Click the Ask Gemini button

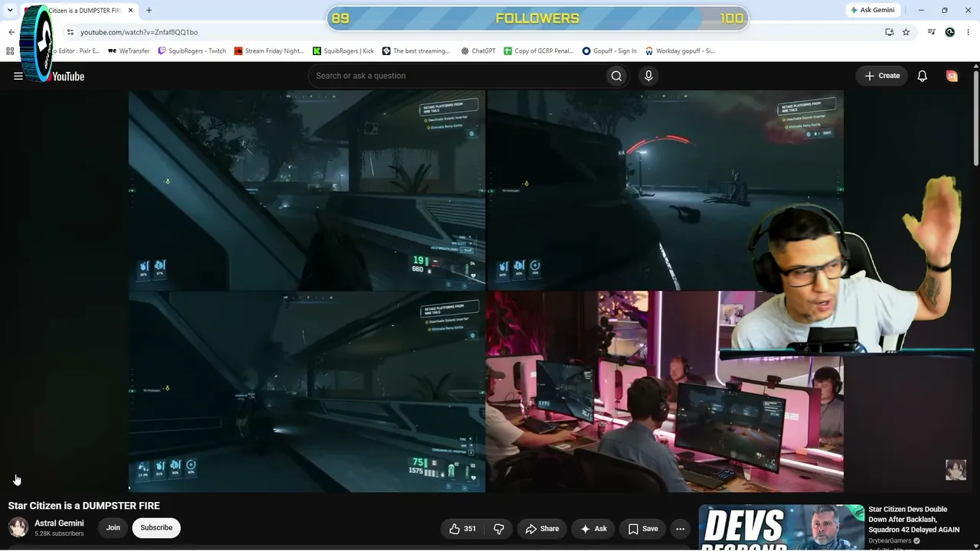click(872, 10)
